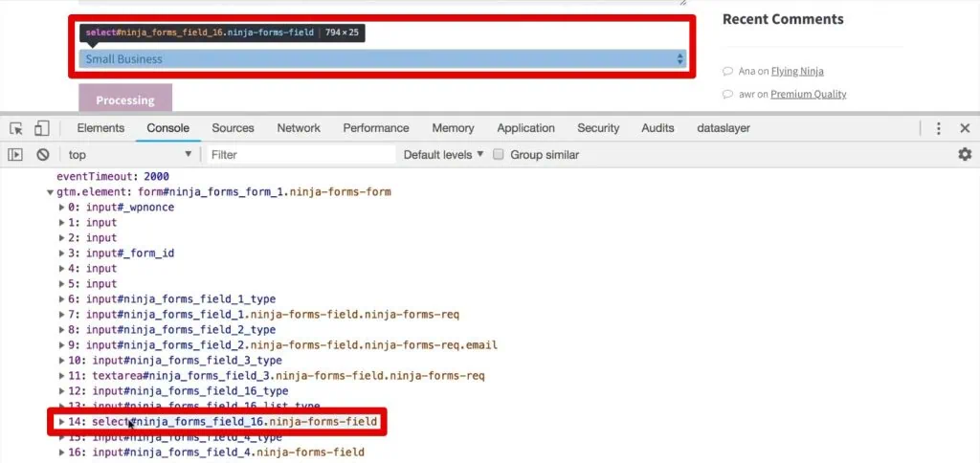Expand entry 0: input#_wpnonce
This screenshot has height=463, width=980.
62,208
